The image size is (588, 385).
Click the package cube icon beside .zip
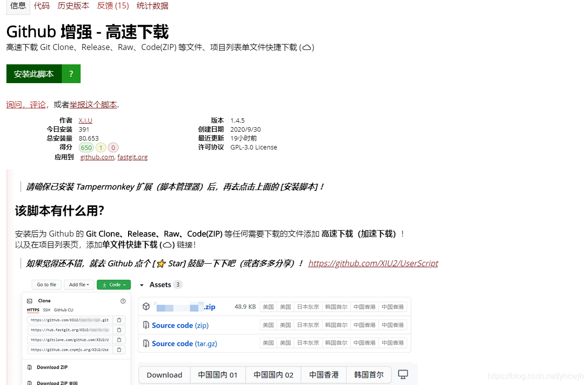[x=146, y=307]
